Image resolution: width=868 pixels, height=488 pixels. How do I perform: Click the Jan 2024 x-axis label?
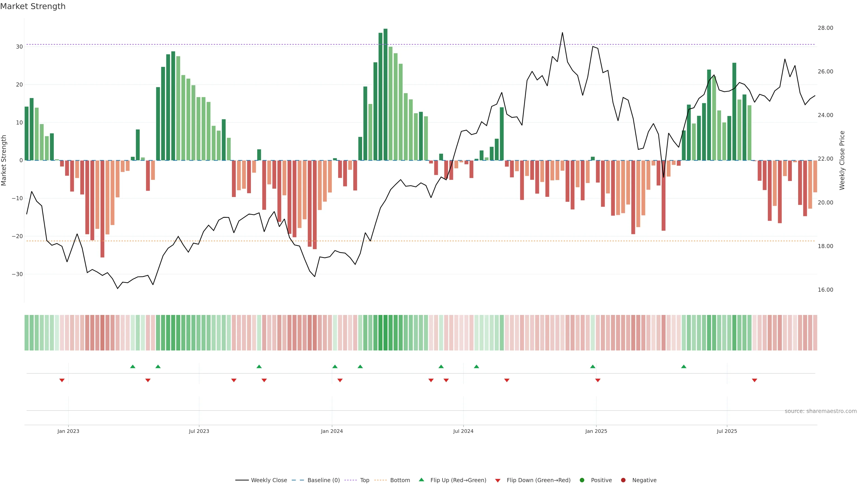(332, 431)
